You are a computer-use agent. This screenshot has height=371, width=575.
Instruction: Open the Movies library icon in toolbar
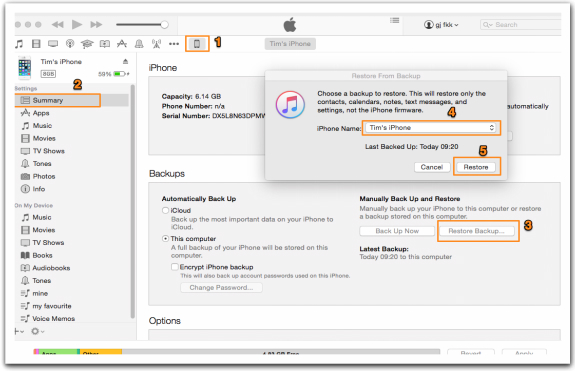(36, 44)
